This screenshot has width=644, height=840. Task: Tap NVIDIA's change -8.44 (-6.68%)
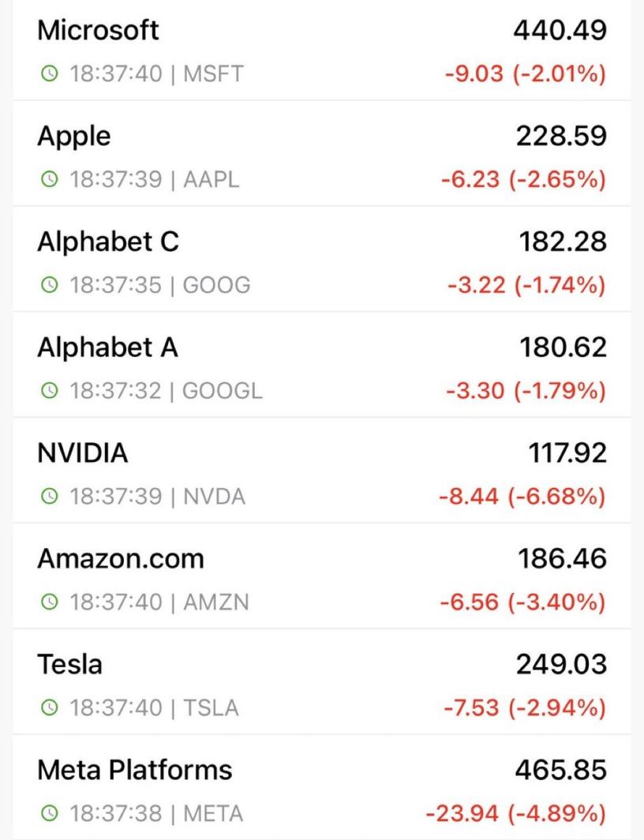coord(522,497)
